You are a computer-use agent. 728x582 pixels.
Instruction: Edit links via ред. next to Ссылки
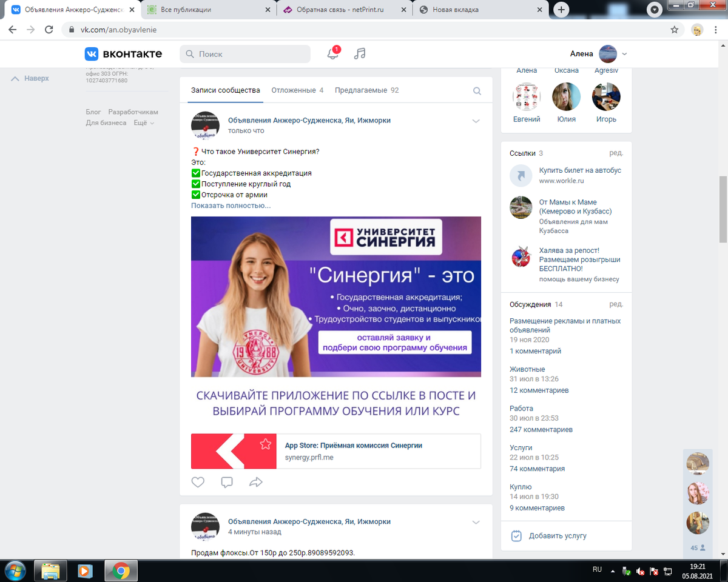(x=616, y=153)
